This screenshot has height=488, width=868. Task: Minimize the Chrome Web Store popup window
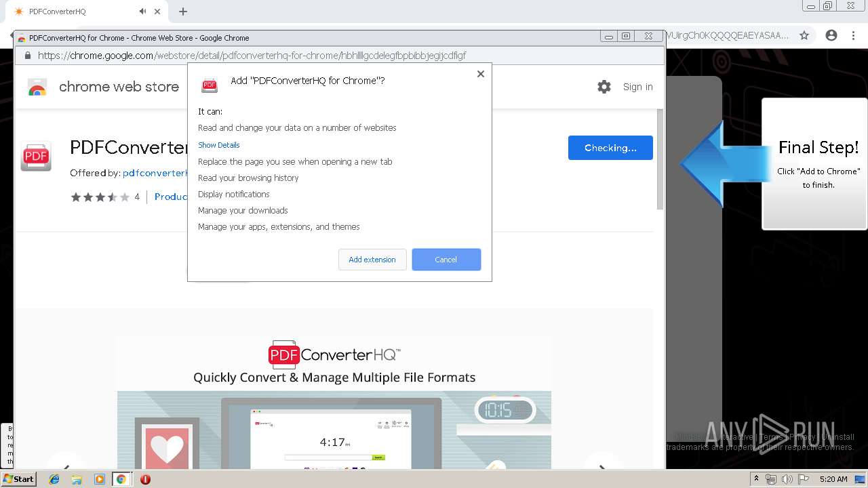pos(609,37)
